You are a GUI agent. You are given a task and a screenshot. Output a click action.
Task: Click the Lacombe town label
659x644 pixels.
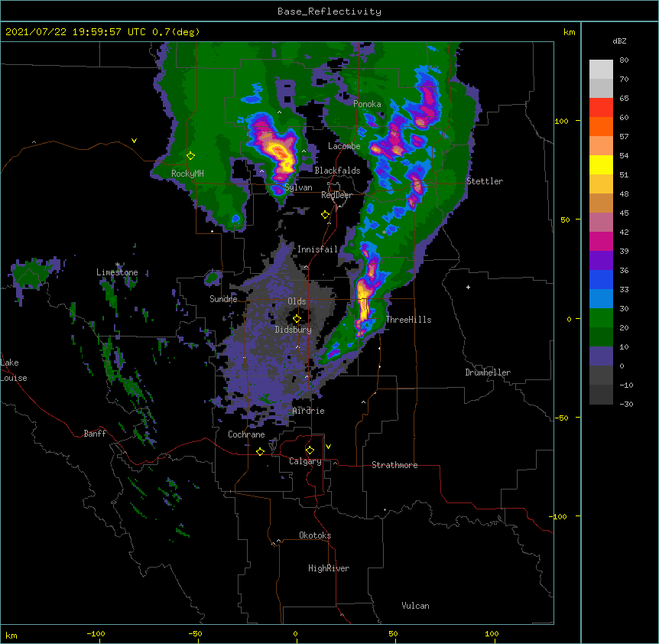click(x=344, y=146)
